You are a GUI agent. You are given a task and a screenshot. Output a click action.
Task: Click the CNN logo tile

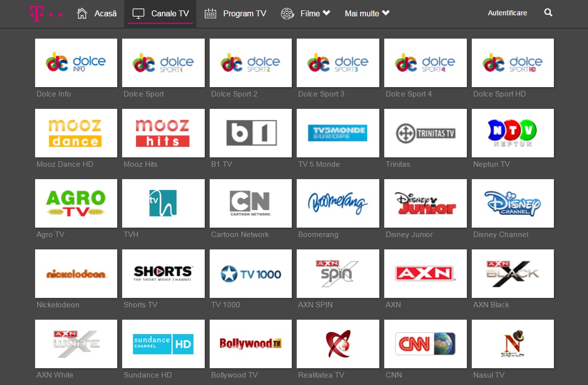point(425,344)
